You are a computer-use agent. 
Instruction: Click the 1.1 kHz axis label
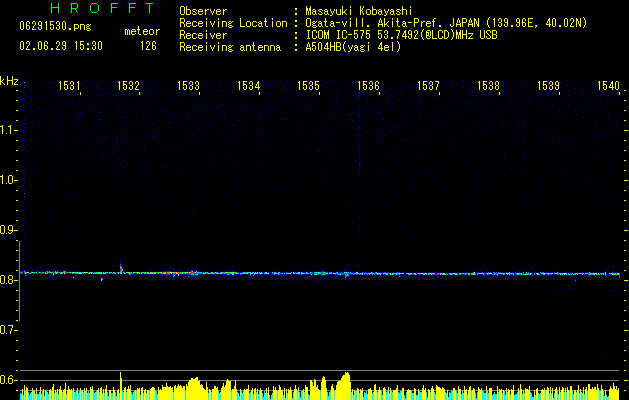(x=9, y=130)
